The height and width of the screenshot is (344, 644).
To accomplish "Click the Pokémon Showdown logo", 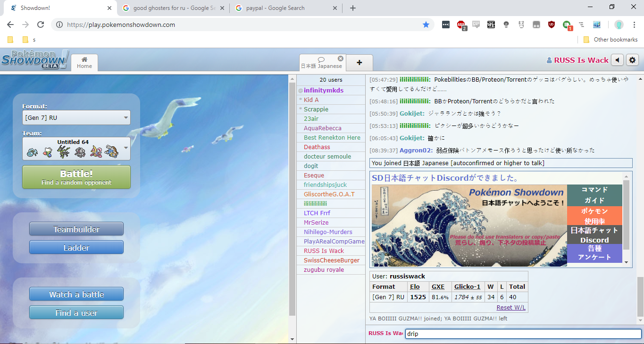I will click(x=34, y=60).
